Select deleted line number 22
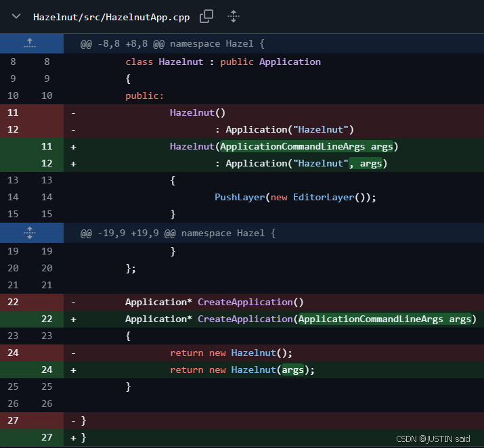484x448 pixels. pyautogui.click(x=14, y=302)
